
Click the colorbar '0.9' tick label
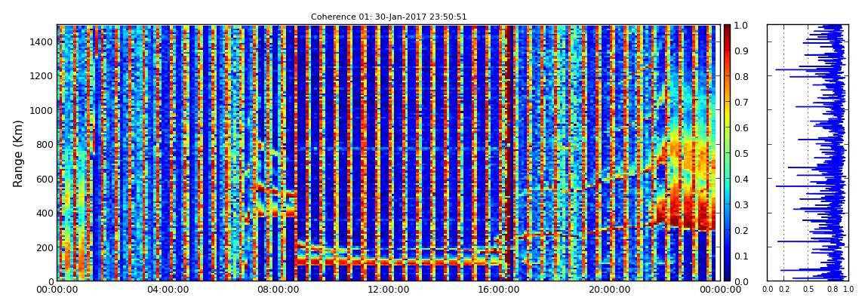[741, 51]
